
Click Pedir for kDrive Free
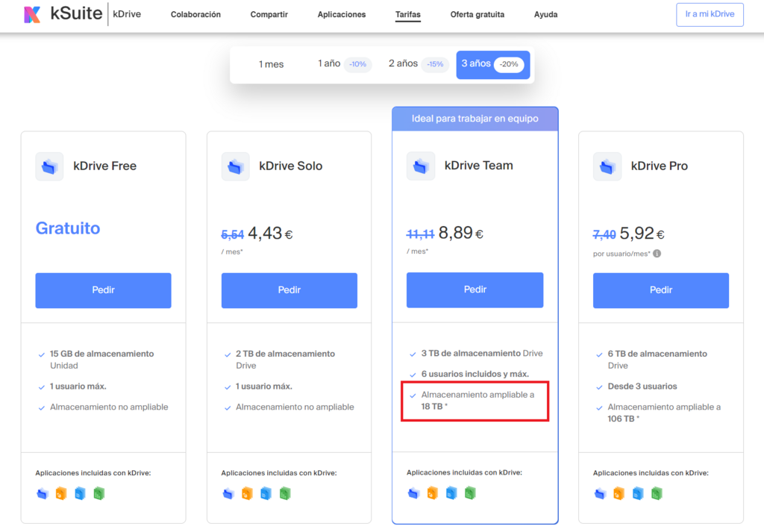pos(103,290)
